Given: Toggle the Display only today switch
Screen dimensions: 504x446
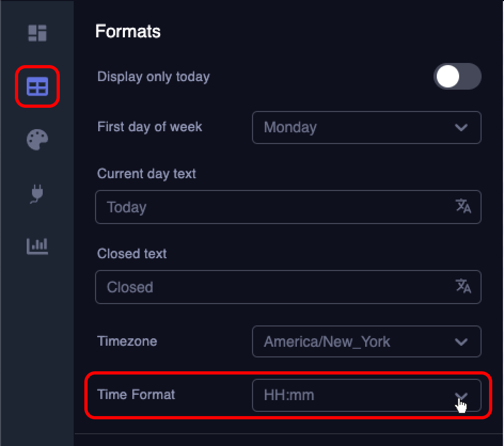Looking at the screenshot, I should pos(457,77).
